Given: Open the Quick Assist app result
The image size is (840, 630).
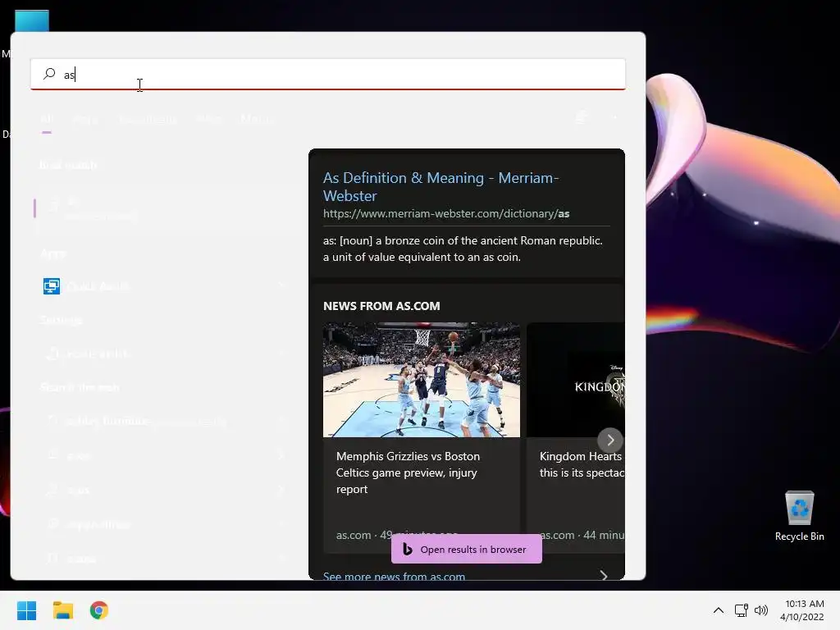Looking at the screenshot, I should (163, 286).
